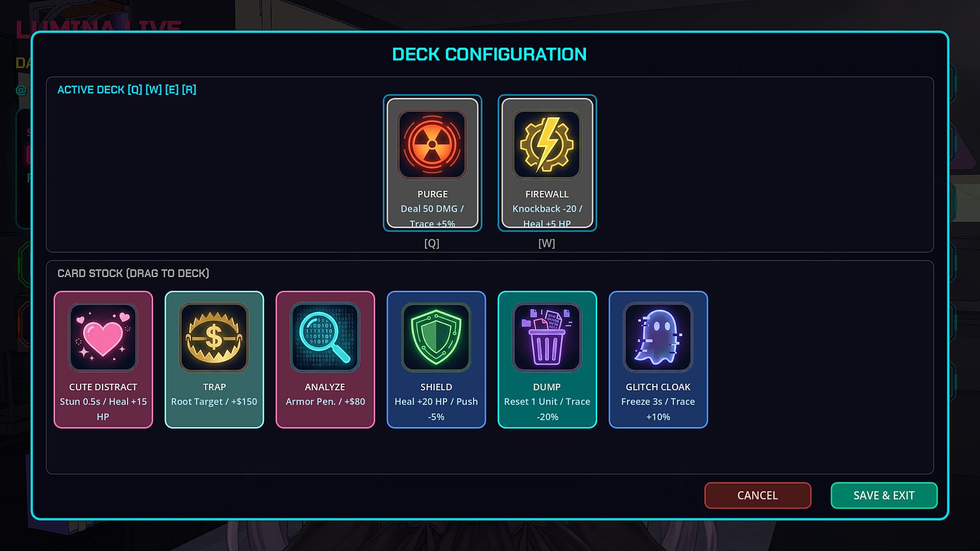Click the Analyze Armor Pen. description
The image size is (980, 551).
tap(325, 402)
